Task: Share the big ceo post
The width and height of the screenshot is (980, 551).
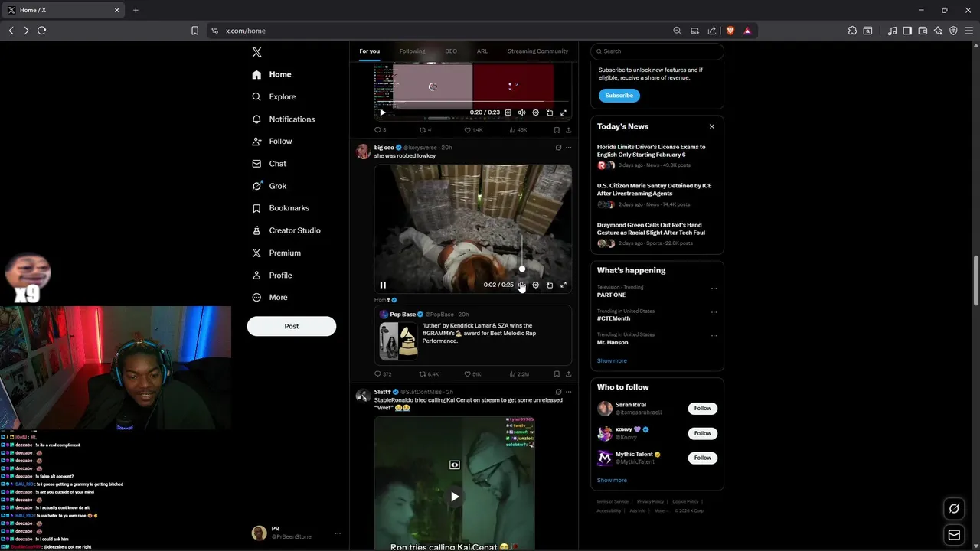Action: point(568,374)
